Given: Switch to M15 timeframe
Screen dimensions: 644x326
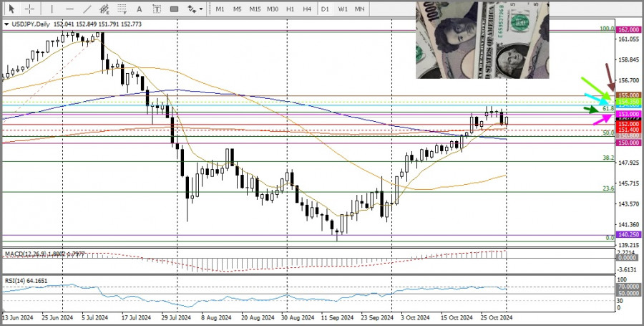Looking at the screenshot, I should coord(255,9).
